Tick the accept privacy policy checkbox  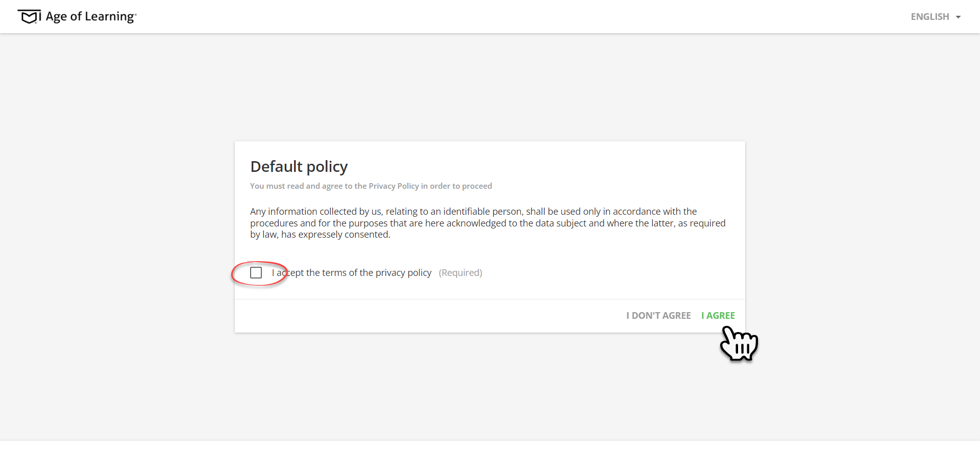[256, 273]
